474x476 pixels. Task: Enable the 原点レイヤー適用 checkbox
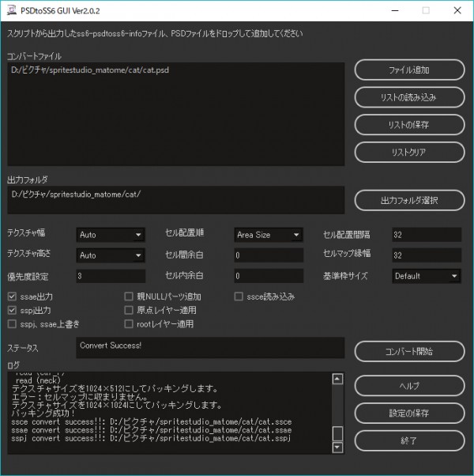129,310
